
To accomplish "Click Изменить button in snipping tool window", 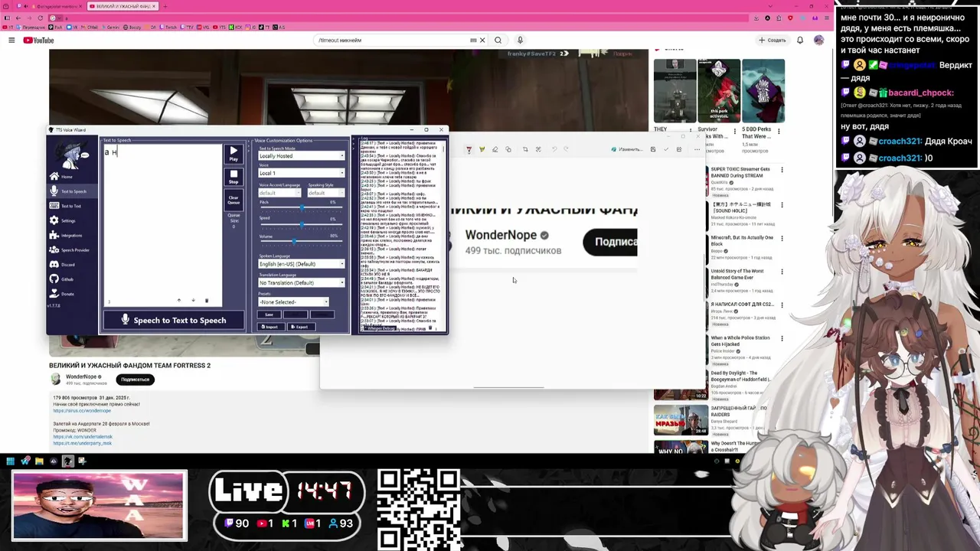I will click(x=628, y=149).
